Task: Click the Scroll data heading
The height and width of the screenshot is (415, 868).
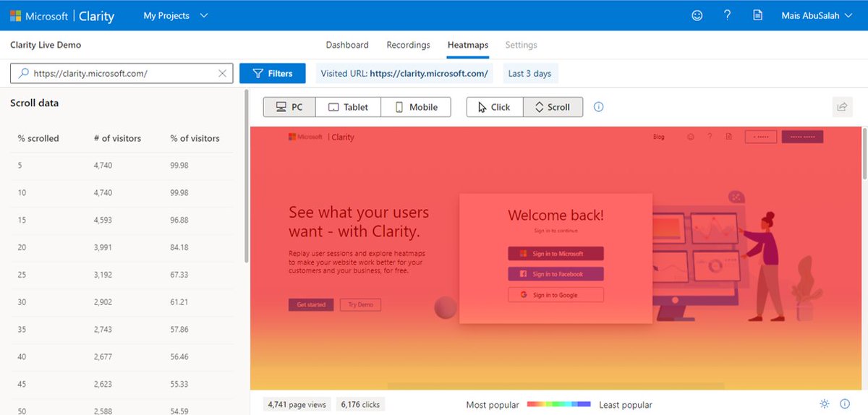Action: [35, 103]
